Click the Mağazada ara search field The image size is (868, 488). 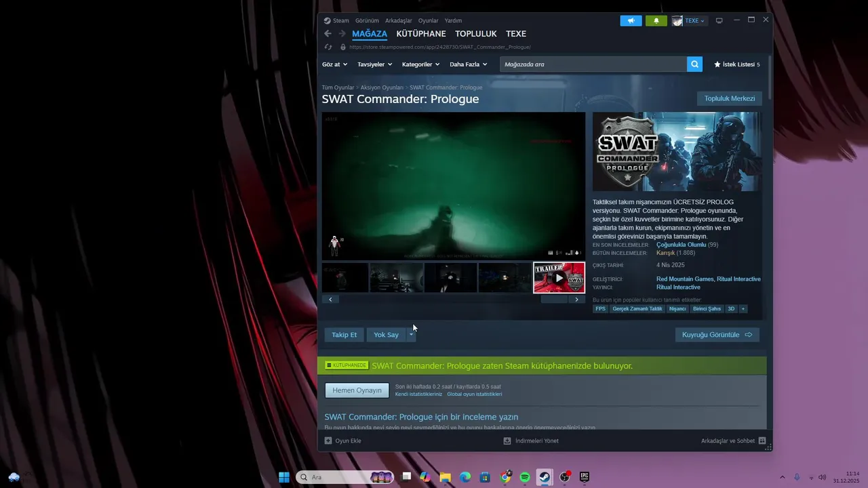point(593,64)
